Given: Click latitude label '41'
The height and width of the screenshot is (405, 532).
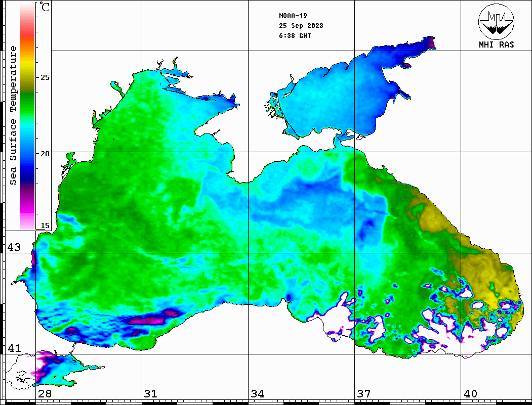Looking at the screenshot, I should click(x=14, y=348).
